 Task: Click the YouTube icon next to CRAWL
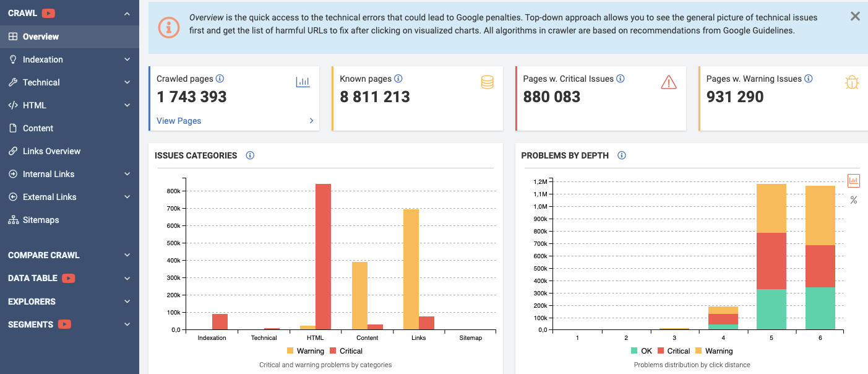coord(49,13)
